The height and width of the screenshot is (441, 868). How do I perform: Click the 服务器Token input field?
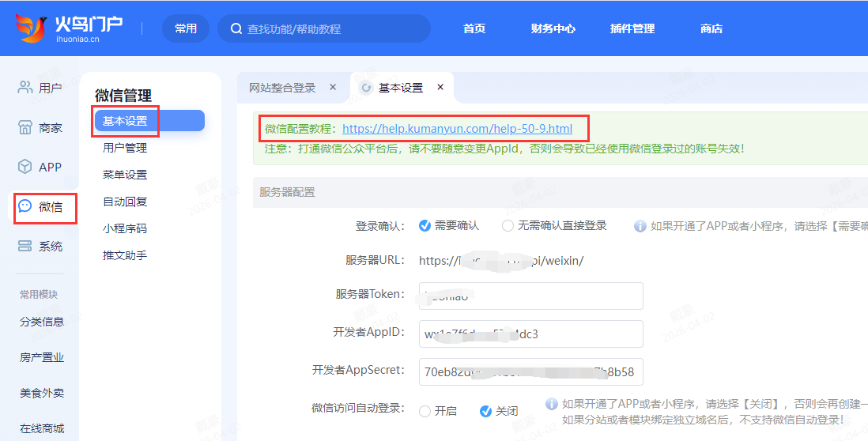click(x=531, y=296)
